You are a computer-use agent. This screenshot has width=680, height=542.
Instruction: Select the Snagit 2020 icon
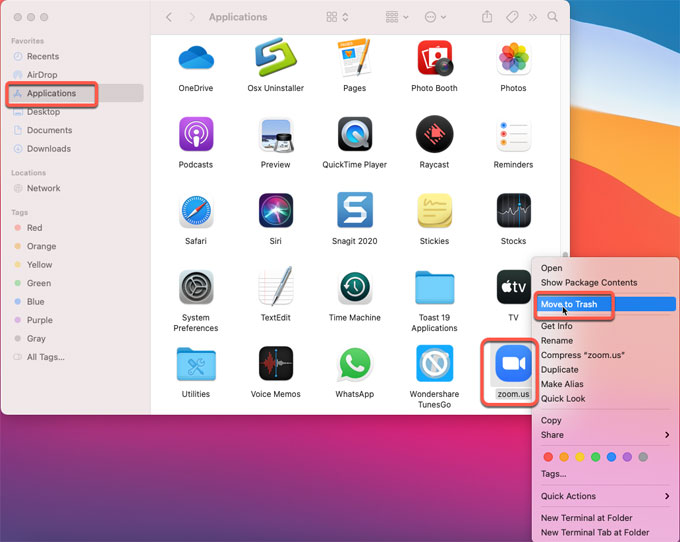tap(355, 210)
